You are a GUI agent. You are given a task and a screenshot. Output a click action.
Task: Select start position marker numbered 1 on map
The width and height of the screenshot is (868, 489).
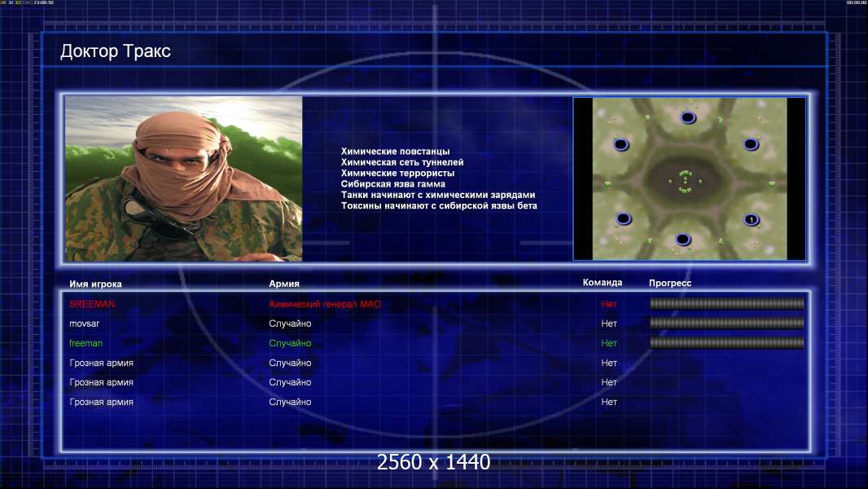pos(752,220)
